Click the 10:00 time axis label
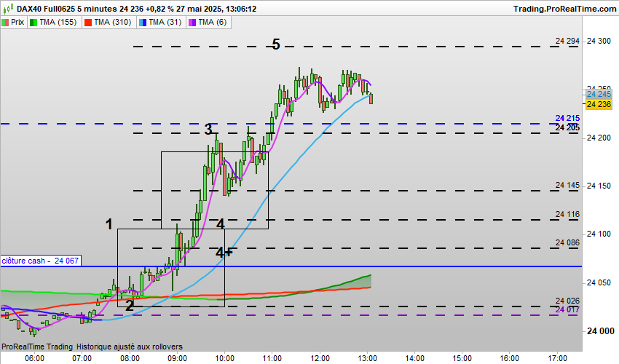Viewport: 619px width, 364px height. (224, 358)
